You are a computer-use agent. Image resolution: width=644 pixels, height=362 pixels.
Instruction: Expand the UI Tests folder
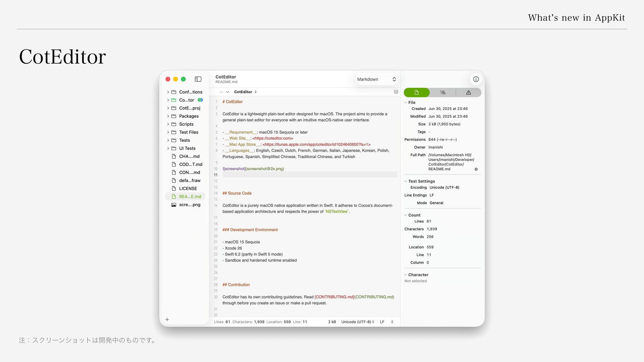pyautogui.click(x=168, y=148)
